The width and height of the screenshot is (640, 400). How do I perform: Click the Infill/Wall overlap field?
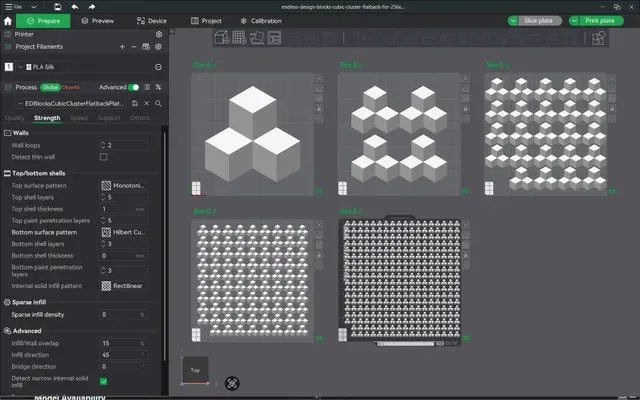pyautogui.click(x=123, y=343)
